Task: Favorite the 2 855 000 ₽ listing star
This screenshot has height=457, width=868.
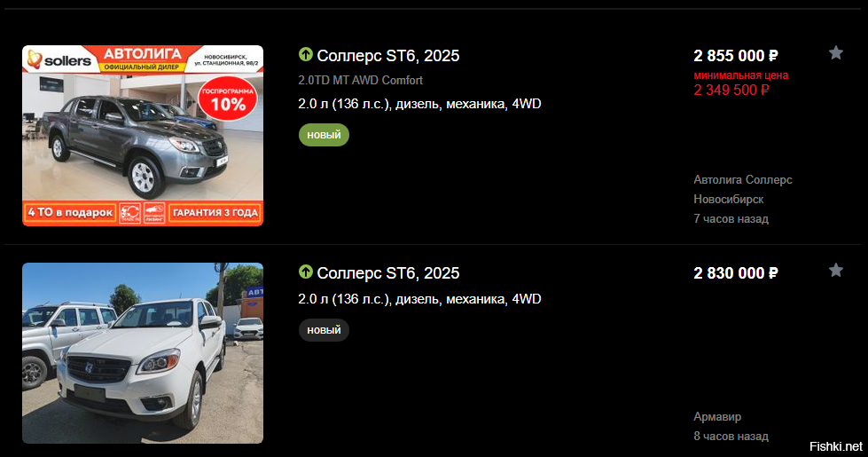Action: pyautogui.click(x=836, y=52)
